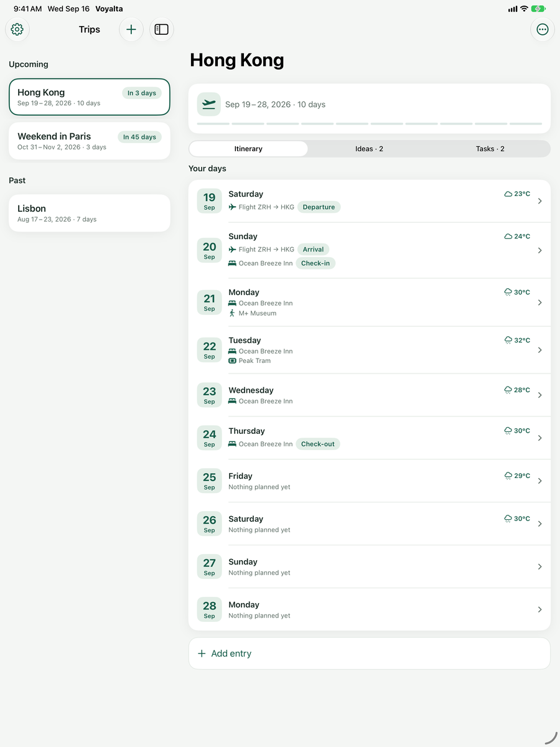Click the bed icon on Wednesday 23
This screenshot has height=747, width=560.
(232, 401)
